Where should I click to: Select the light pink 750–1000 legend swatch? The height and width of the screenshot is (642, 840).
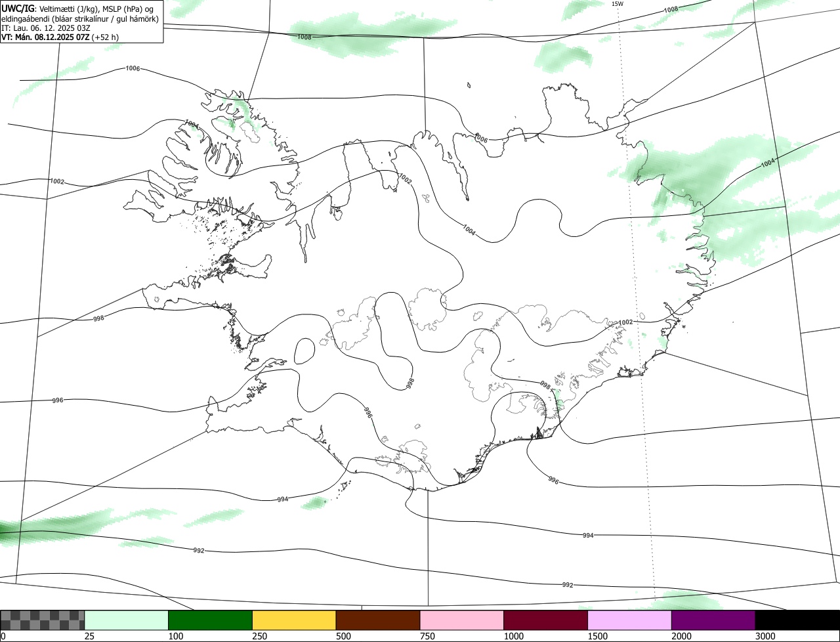tap(462, 620)
